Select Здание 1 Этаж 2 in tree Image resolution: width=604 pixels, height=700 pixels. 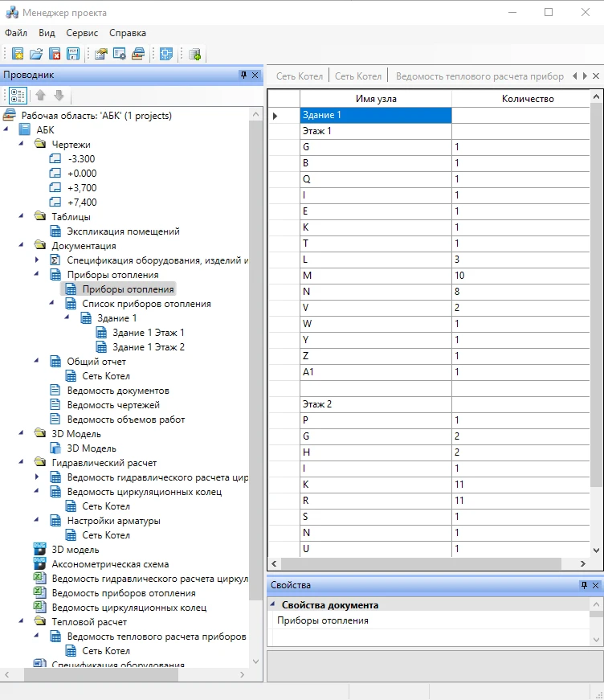coord(148,347)
